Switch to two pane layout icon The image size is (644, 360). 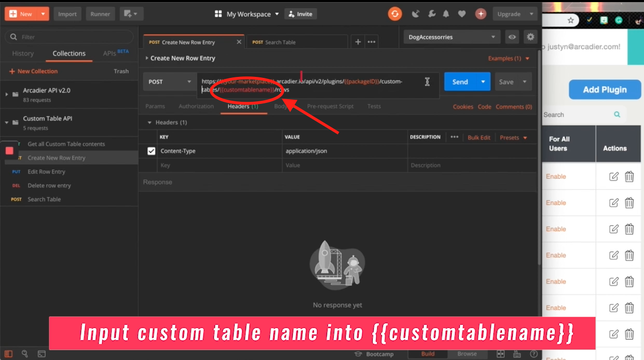501,354
